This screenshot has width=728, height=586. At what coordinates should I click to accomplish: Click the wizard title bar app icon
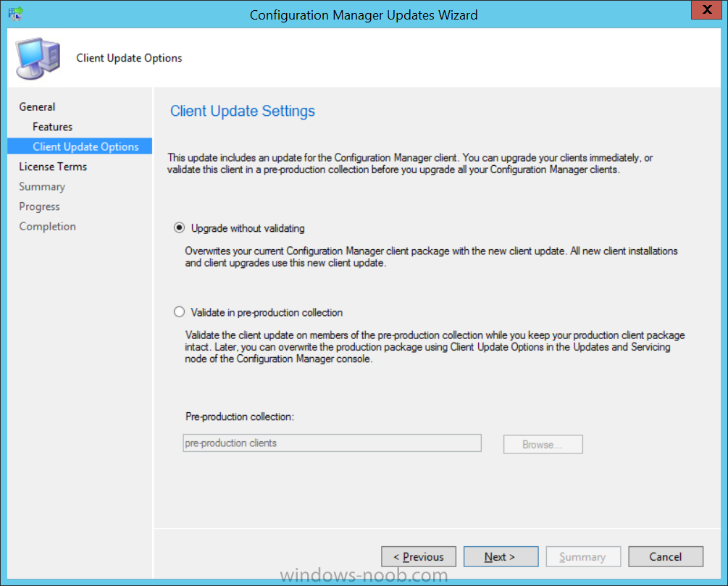click(x=15, y=14)
